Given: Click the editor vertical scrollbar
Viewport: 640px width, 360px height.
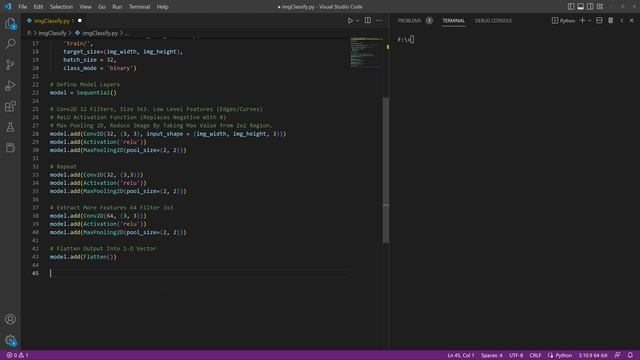Looking at the screenshot, I should [x=386, y=170].
